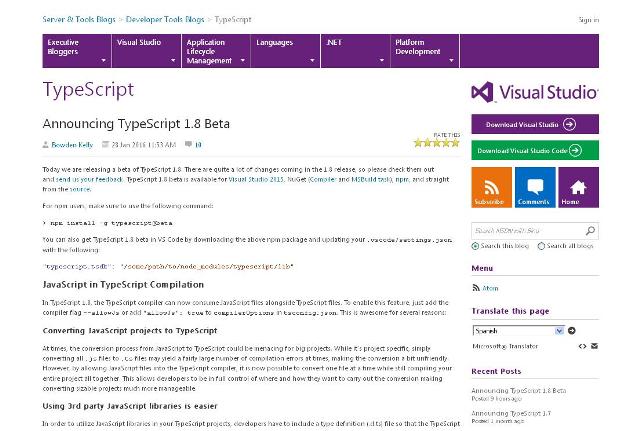The image size is (640, 431).
Task: Open the Executive Bloggers menu
Action: pyautogui.click(x=77, y=51)
